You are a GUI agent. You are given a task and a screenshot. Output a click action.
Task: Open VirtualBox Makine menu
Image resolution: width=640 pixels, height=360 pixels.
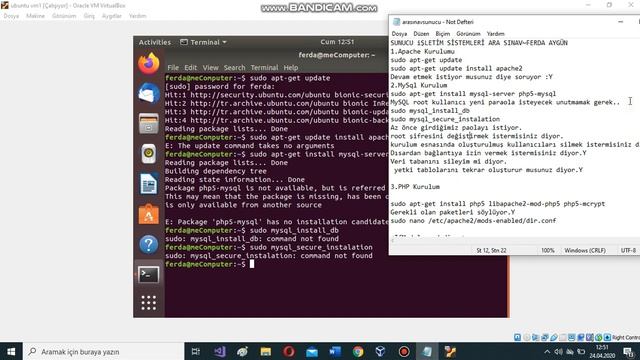[36, 16]
